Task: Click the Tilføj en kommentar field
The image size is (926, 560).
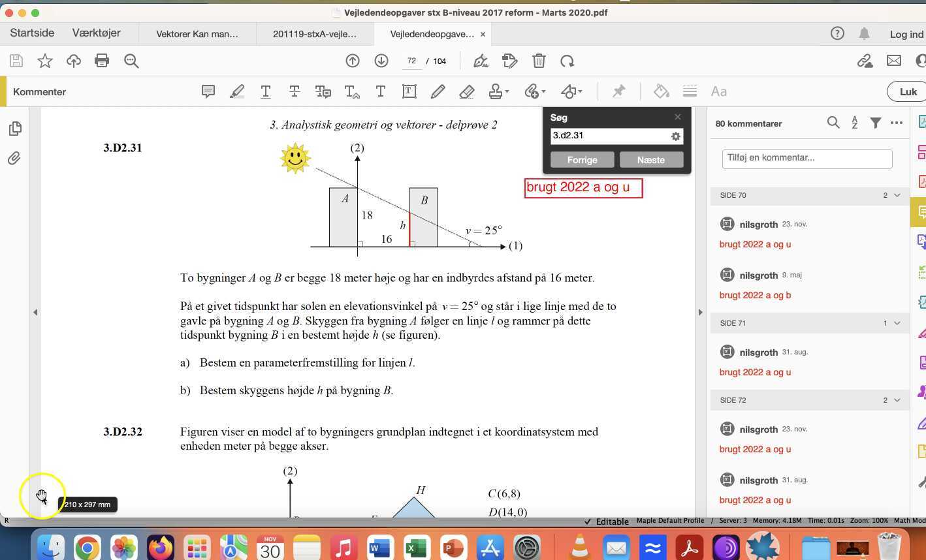Action: click(806, 158)
